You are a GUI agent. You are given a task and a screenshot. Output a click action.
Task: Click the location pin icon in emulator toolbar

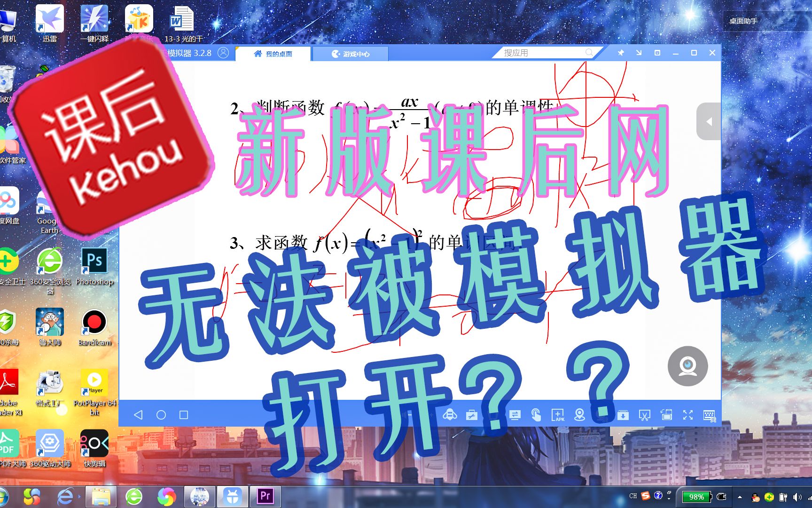coord(580,415)
